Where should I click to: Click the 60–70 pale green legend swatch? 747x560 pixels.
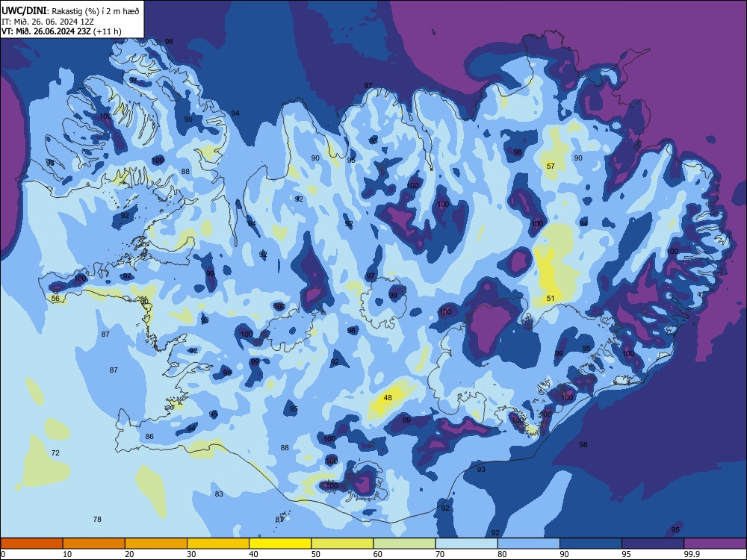(404, 544)
